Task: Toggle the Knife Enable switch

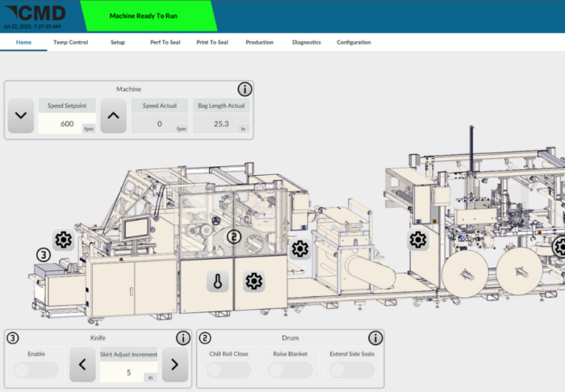Action: point(36,369)
